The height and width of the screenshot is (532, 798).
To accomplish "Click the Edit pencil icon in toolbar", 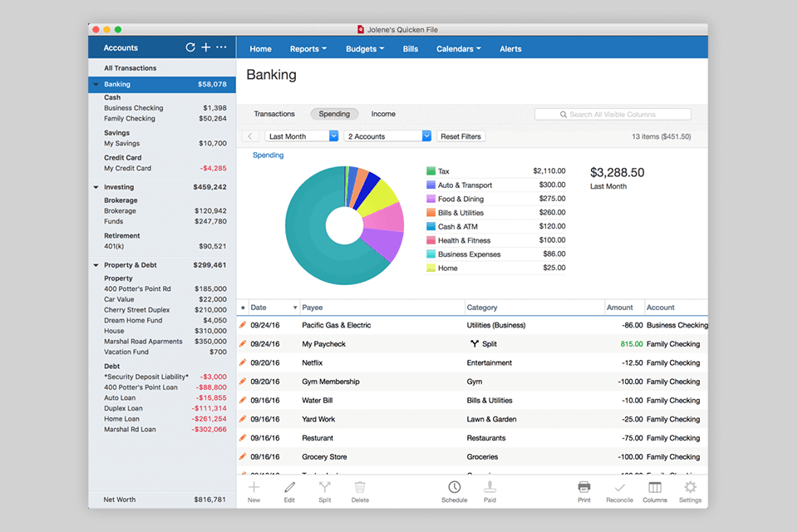I will (x=289, y=487).
